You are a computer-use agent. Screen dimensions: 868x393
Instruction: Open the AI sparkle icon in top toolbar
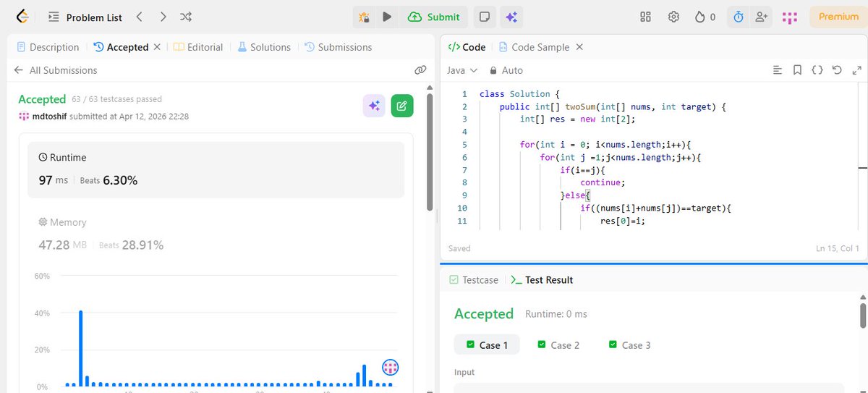pos(511,17)
